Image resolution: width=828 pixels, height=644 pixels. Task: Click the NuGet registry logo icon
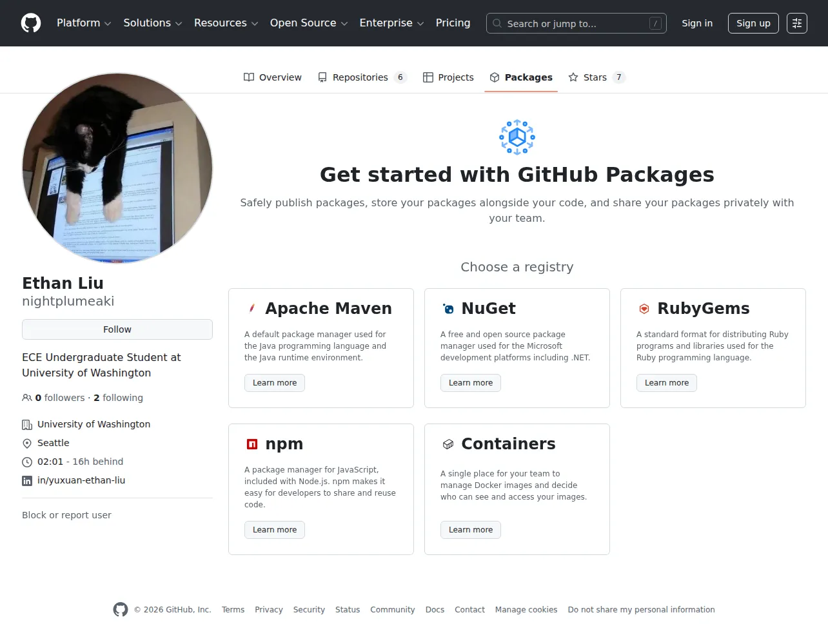448,309
